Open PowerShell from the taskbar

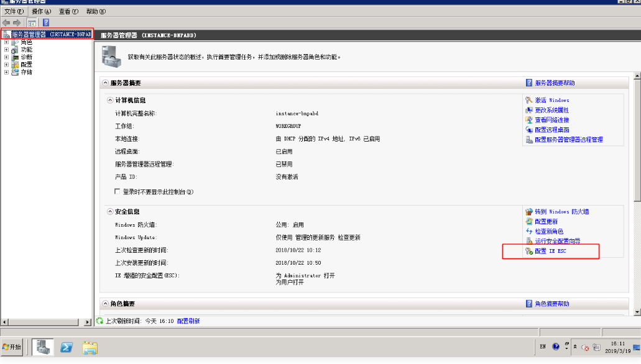point(67,347)
